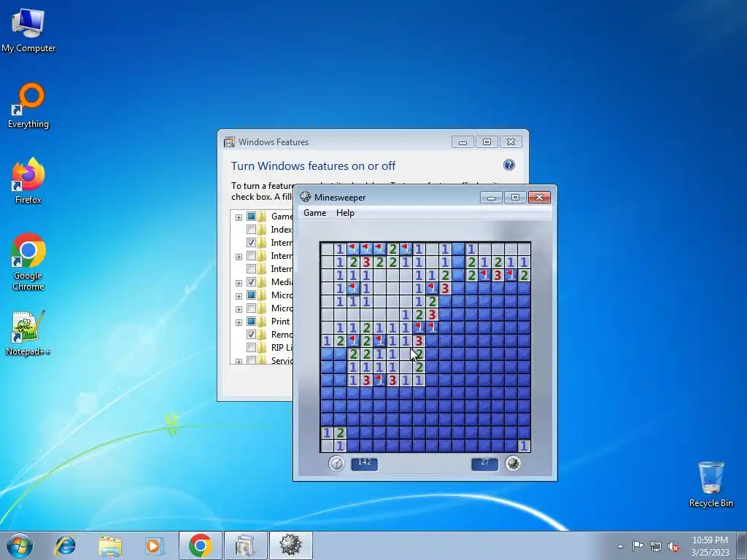This screenshot has width=747, height=560.
Task: Expand the Micro node with empty checkbox
Action: (x=239, y=309)
